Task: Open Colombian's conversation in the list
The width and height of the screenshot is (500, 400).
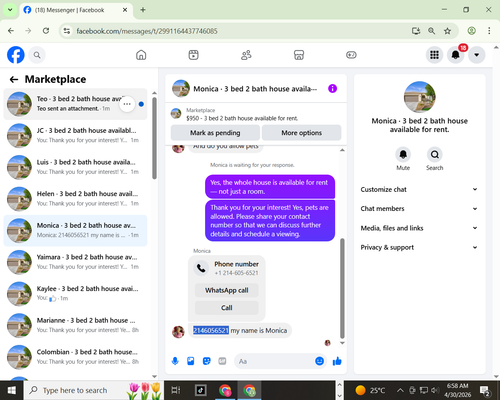Action: pyautogui.click(x=75, y=357)
